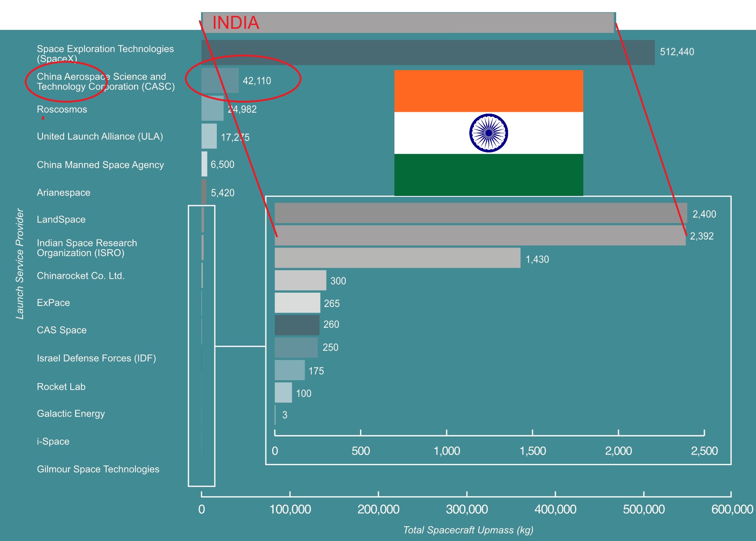756x541 pixels.
Task: Select the China Manned Space Agency label
Action: point(100,165)
